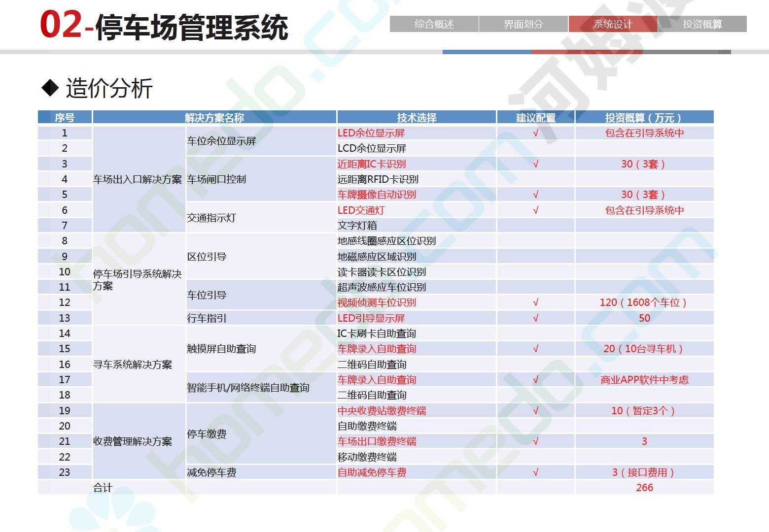
Task: Select the 10（暂定3个） budget value
Action: [644, 411]
